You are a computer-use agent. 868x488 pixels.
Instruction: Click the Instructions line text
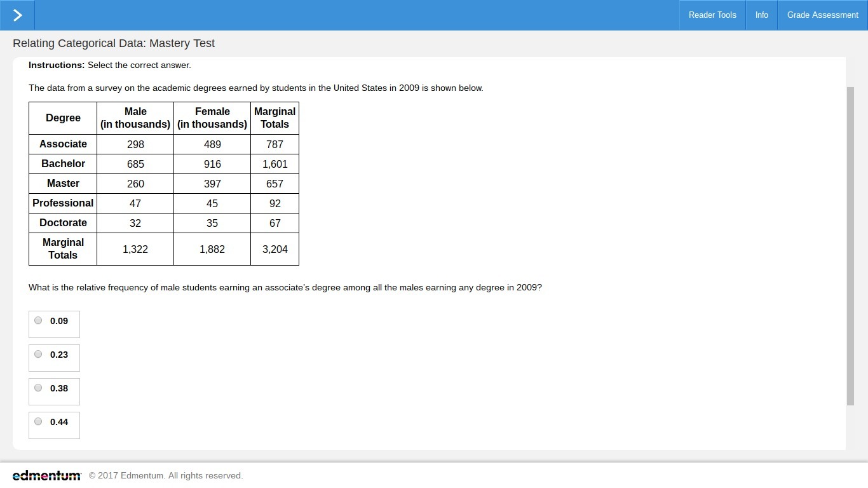[110, 65]
